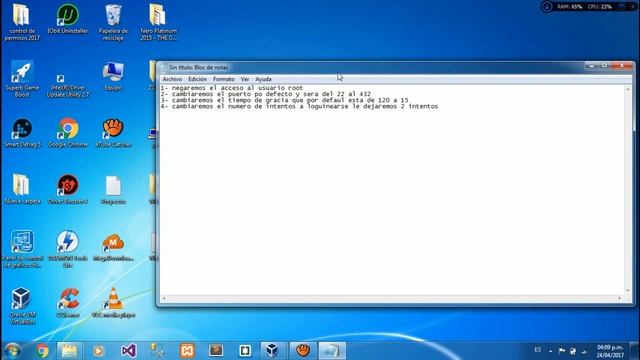
Task: Click the white bracket taskbar icon
Action: tap(245, 351)
